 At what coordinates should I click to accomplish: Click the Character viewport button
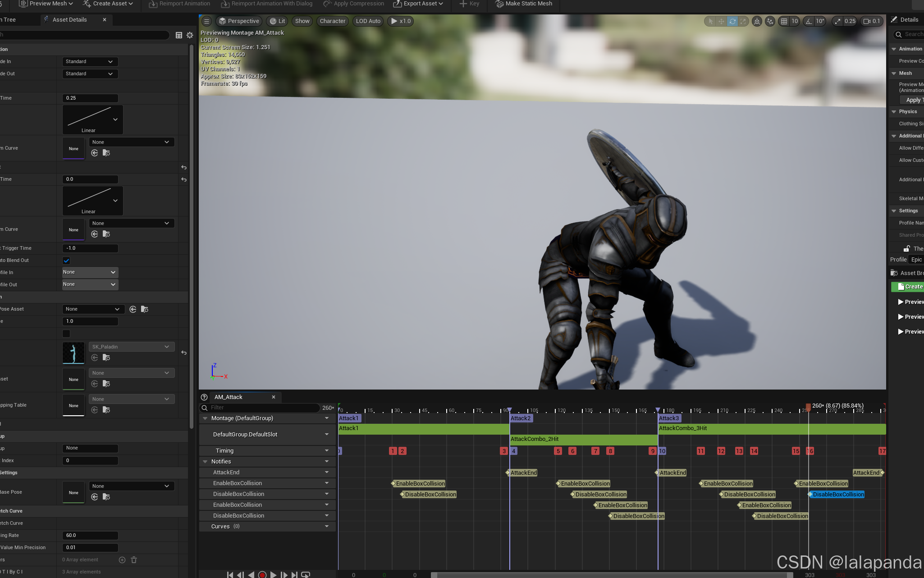[333, 21]
